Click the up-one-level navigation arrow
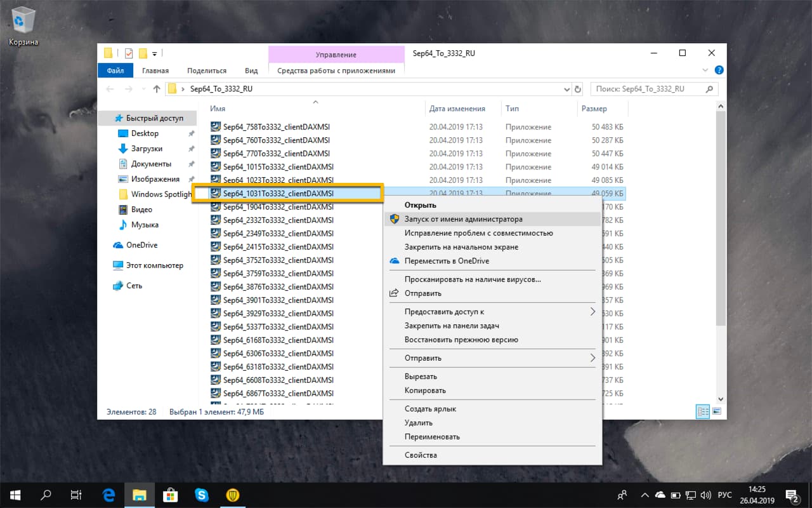The height and width of the screenshot is (508, 812). 157,89
